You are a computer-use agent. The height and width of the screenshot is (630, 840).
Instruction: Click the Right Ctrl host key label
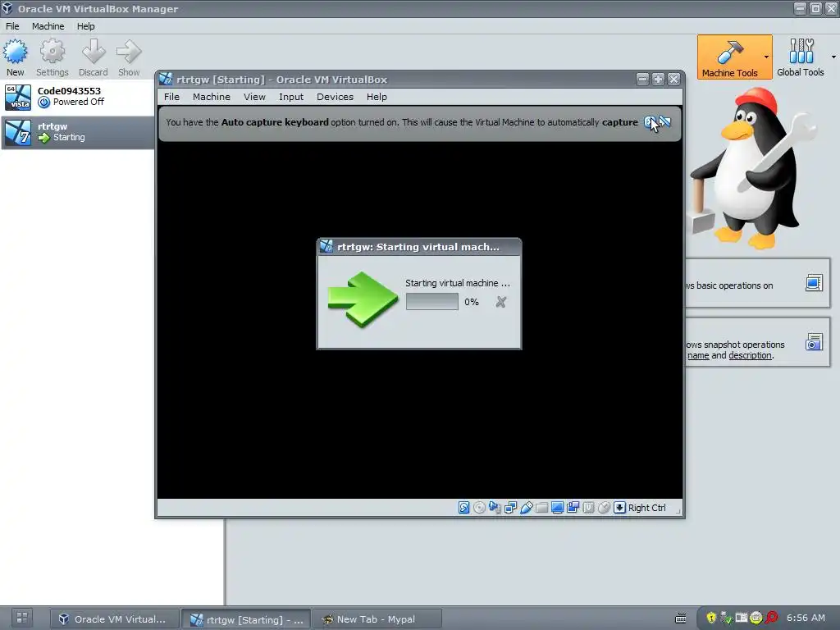click(646, 508)
